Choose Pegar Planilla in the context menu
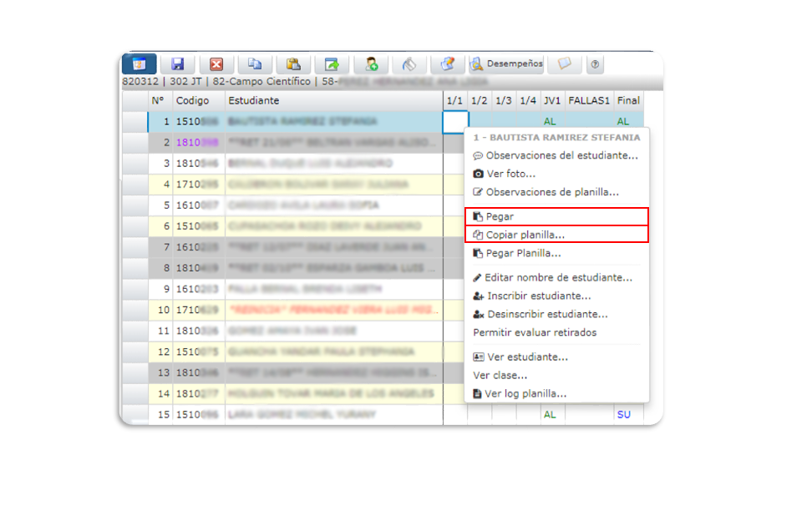The height and width of the screenshot is (511, 812). [556, 253]
